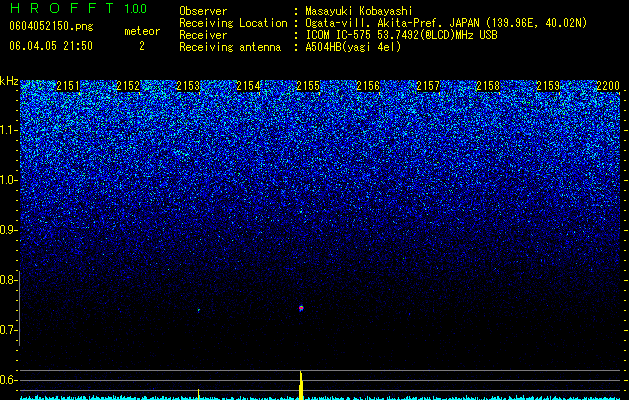Click the 0.9 kHz axis label

(8, 230)
